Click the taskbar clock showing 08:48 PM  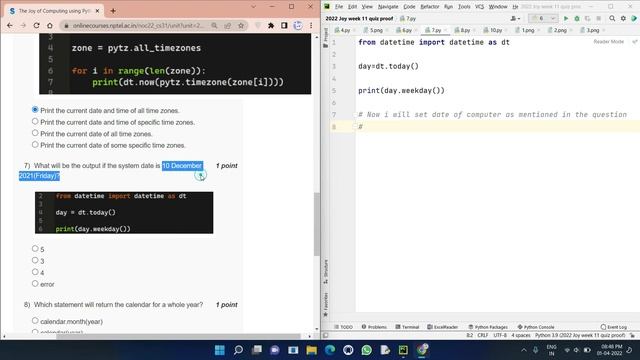click(611, 350)
